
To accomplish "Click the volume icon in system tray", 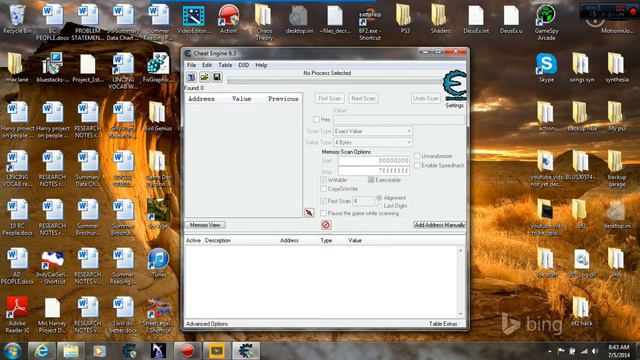I will point(595,351).
